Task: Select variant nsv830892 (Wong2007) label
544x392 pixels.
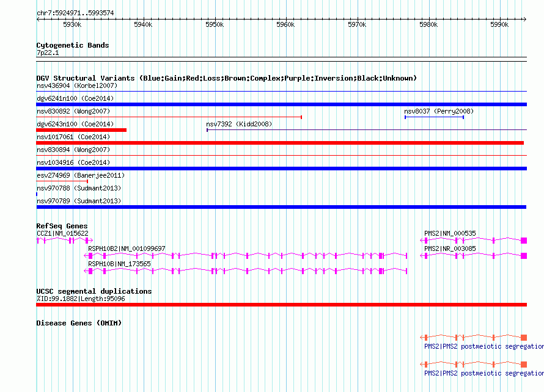Action: [x=73, y=111]
